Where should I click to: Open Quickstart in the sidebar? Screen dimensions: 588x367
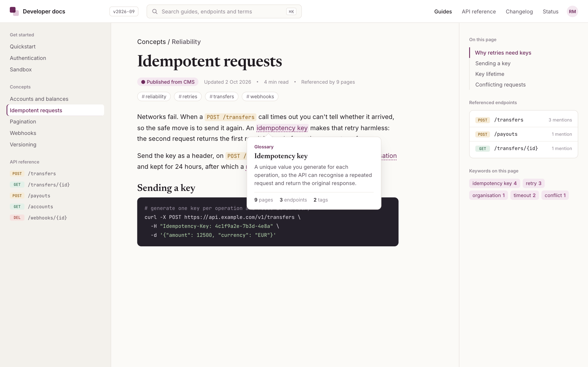pyautogui.click(x=23, y=46)
